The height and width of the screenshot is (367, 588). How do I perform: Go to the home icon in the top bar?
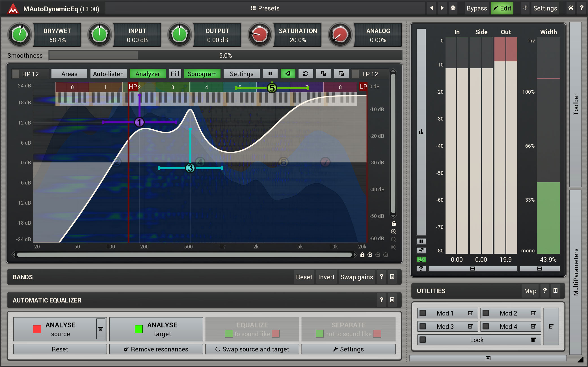(x=571, y=8)
